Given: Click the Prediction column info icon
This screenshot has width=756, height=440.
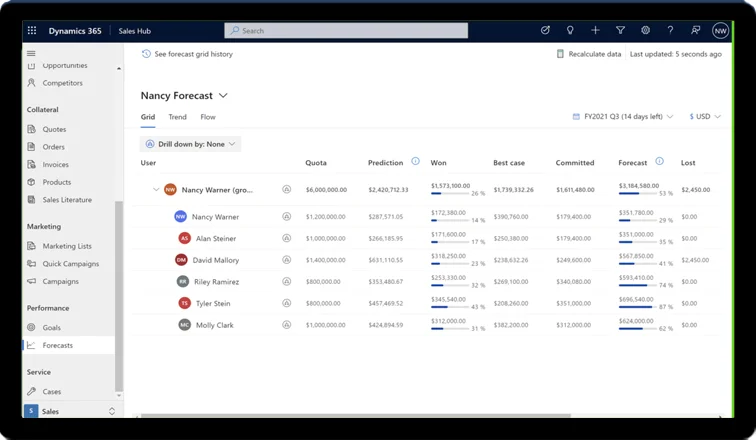Looking at the screenshot, I should (415, 162).
